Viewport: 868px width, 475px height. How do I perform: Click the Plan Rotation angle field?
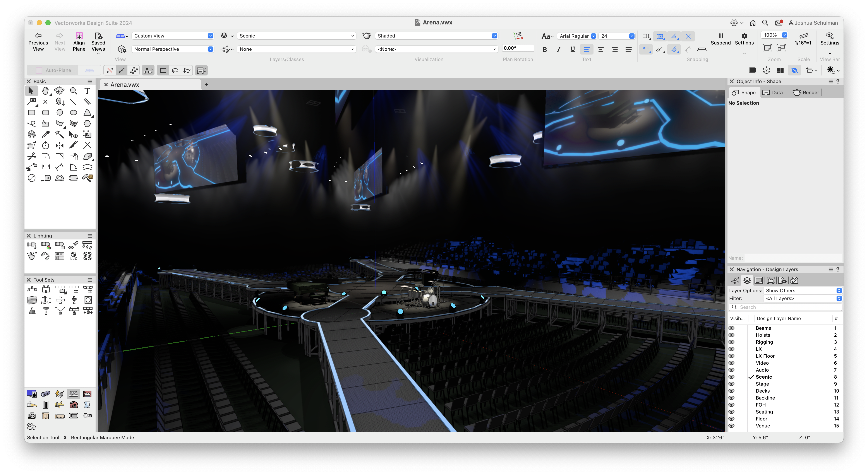(518, 48)
